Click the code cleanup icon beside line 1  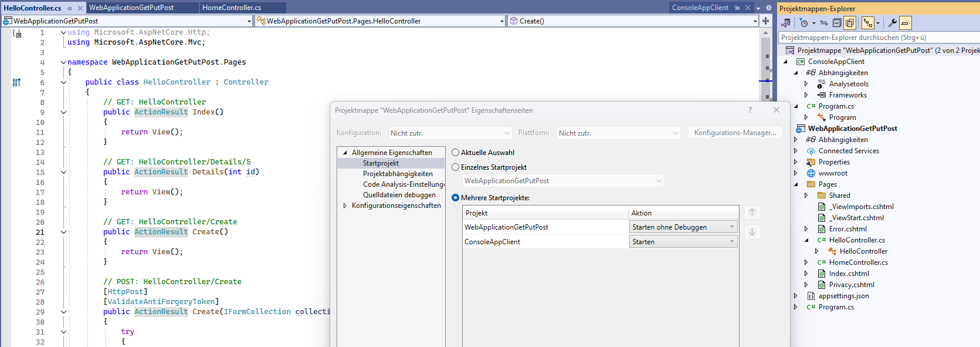[x=16, y=33]
